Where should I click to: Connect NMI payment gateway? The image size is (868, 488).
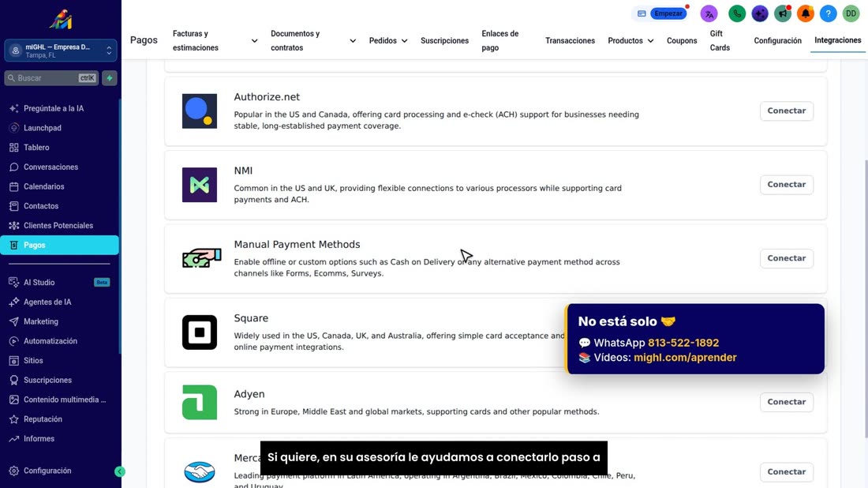(786, 185)
